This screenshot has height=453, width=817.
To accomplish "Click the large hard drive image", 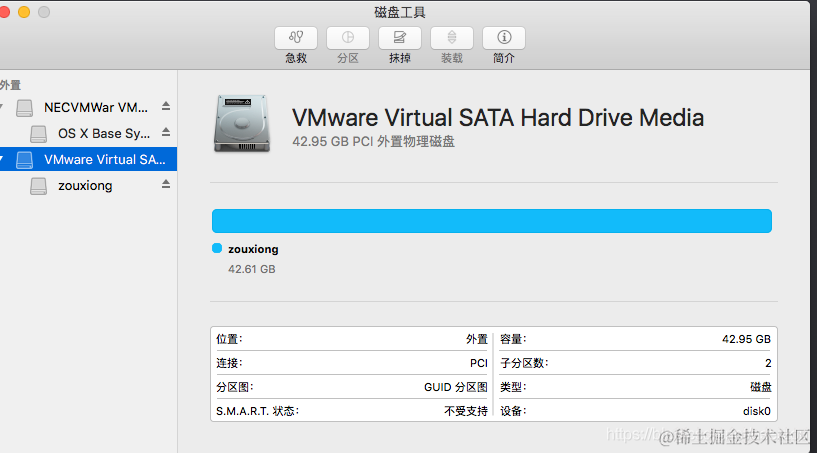I will 242,124.
